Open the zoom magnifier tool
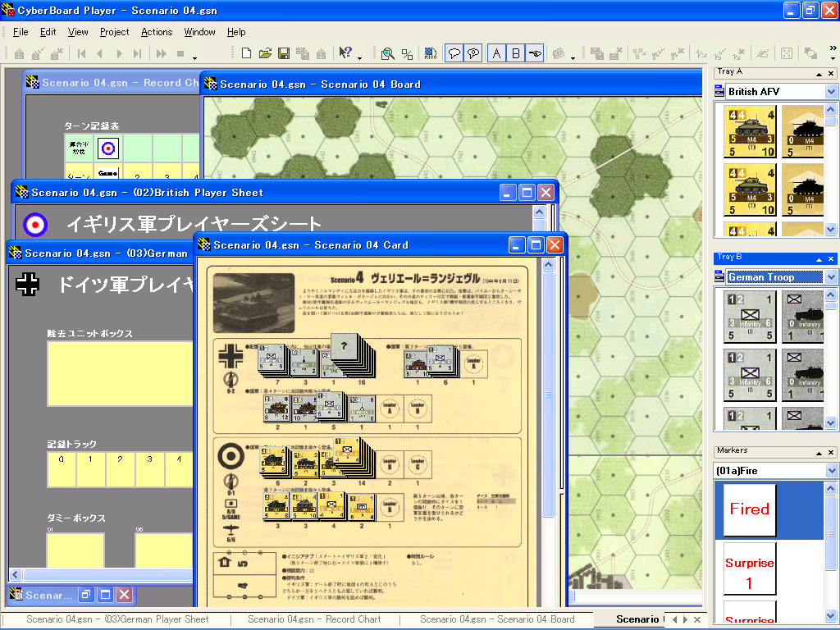 (388, 53)
